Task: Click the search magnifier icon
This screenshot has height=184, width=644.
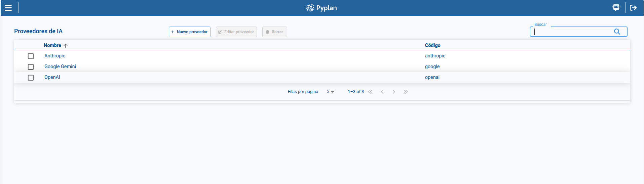Action: [x=617, y=32]
